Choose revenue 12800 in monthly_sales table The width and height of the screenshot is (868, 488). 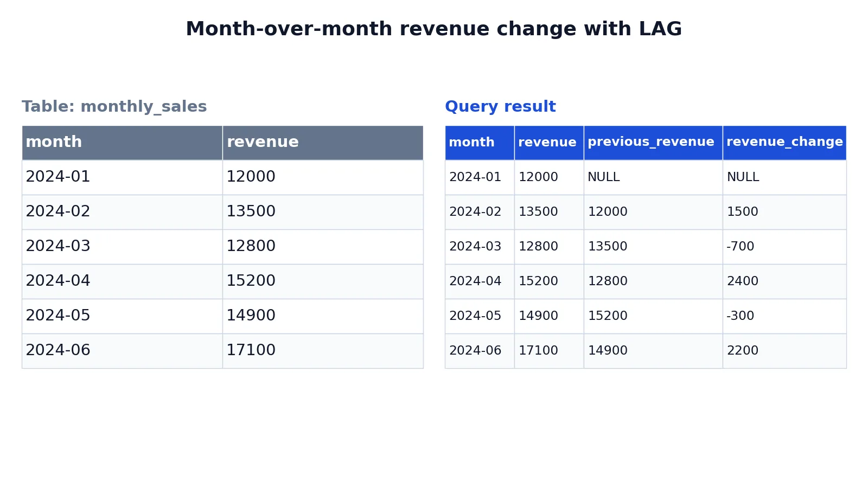pyautogui.click(x=323, y=247)
